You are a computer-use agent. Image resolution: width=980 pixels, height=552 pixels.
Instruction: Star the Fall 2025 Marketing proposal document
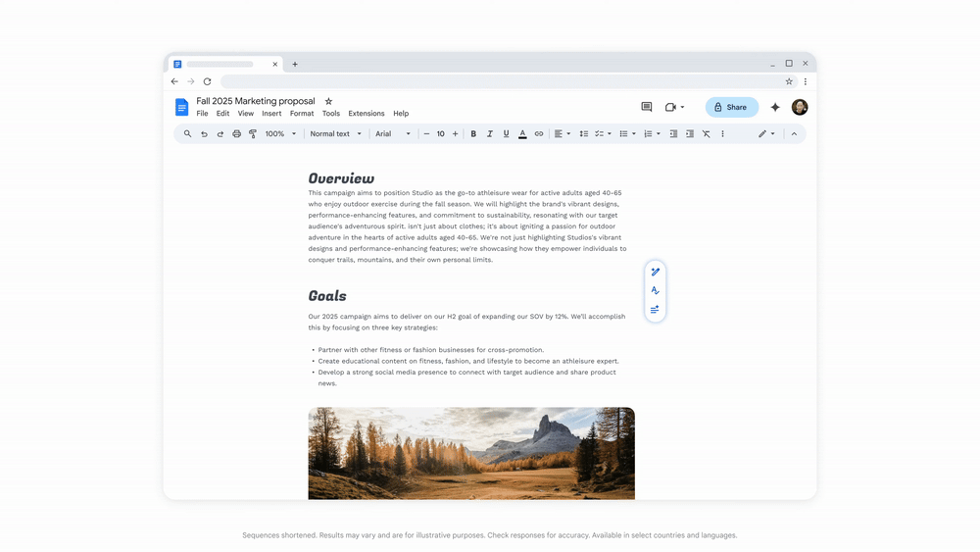coord(328,101)
